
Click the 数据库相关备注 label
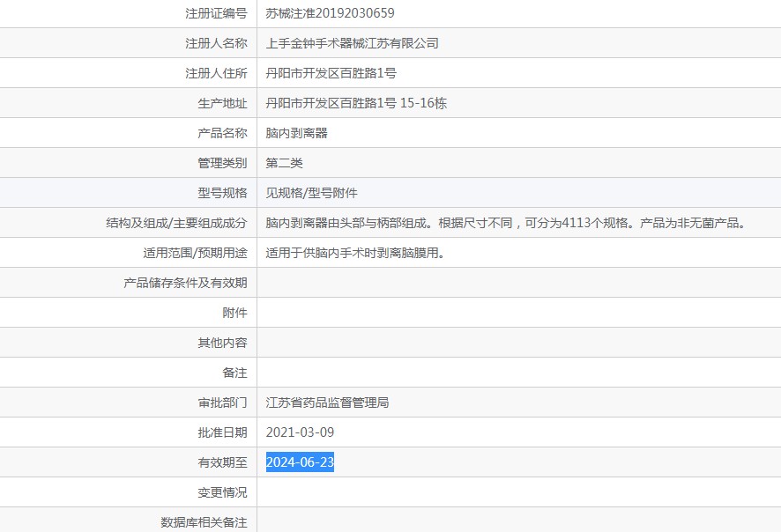point(204,522)
